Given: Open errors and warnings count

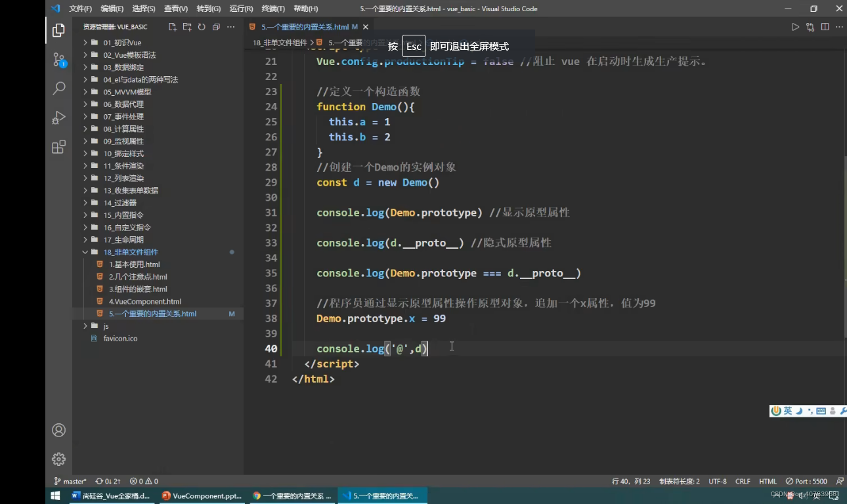Looking at the screenshot, I should [144, 481].
